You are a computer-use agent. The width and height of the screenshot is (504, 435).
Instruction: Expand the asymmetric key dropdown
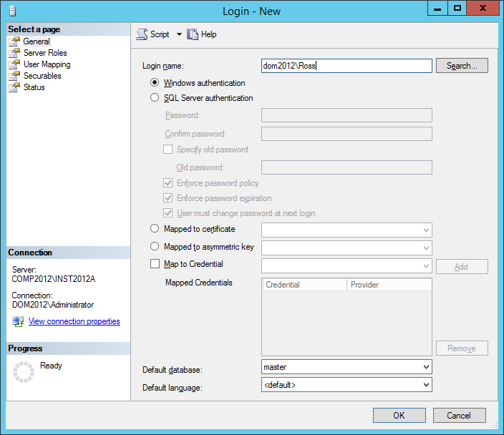coord(426,248)
